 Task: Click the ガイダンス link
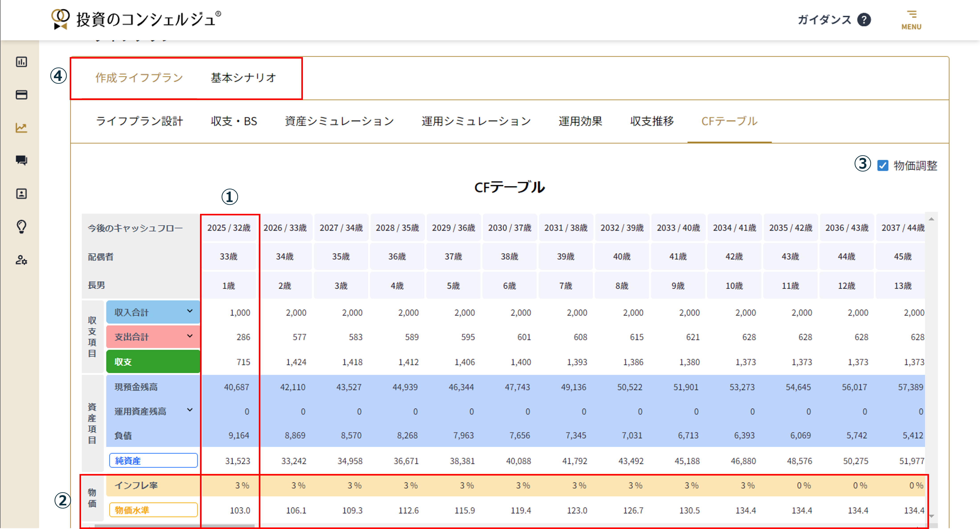(x=824, y=19)
